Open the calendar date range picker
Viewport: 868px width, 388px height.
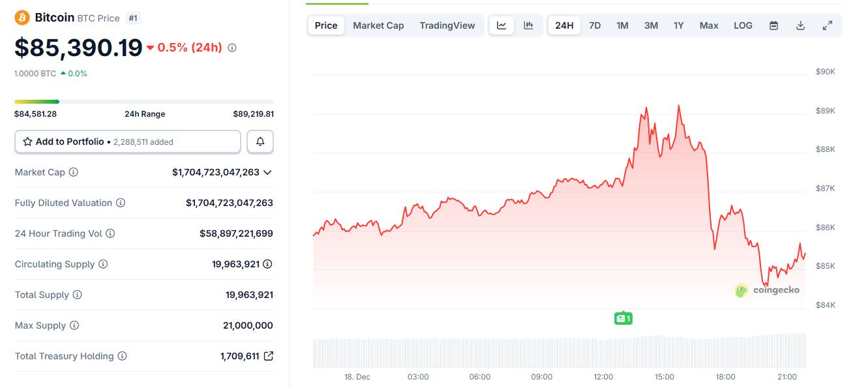tap(773, 25)
